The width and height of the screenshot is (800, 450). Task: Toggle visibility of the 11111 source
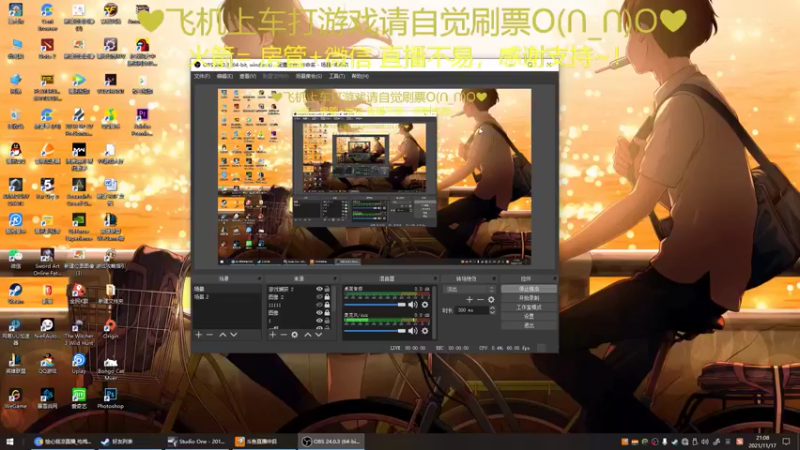(319, 305)
